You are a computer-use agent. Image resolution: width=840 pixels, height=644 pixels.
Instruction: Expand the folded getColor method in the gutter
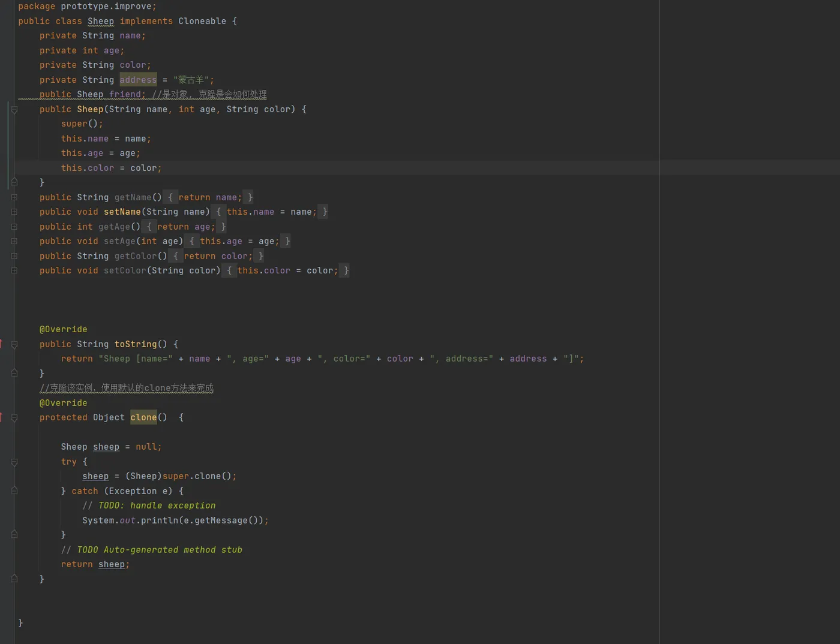pyautogui.click(x=14, y=256)
